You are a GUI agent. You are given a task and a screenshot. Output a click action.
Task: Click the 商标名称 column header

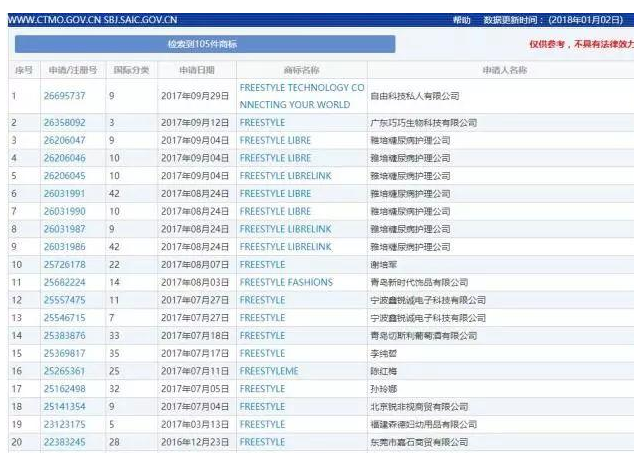coord(301,70)
